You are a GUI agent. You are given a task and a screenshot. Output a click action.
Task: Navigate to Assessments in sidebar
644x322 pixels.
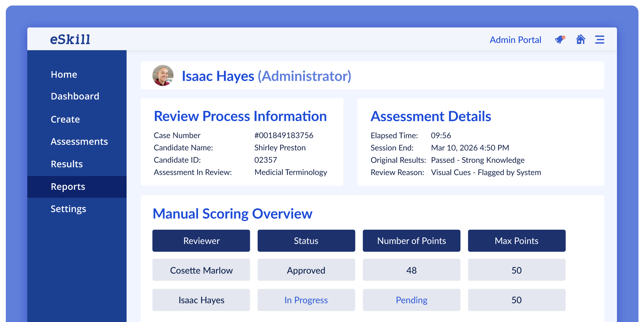[79, 141]
